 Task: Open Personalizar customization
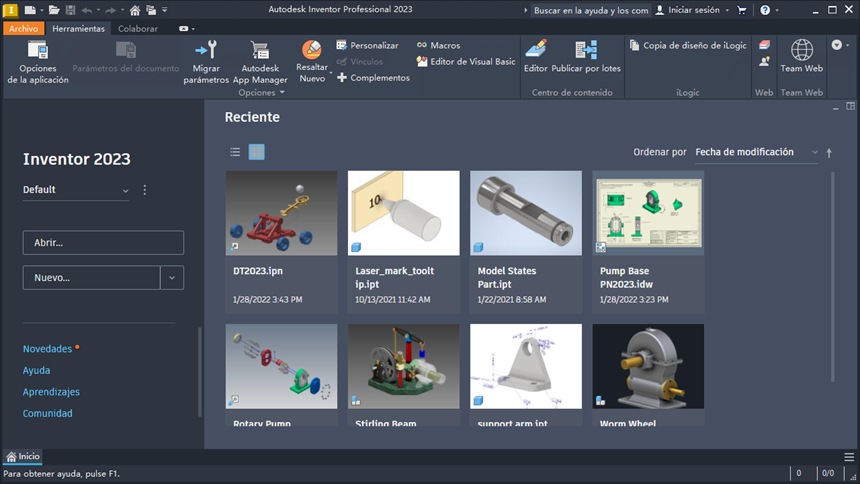(x=367, y=46)
